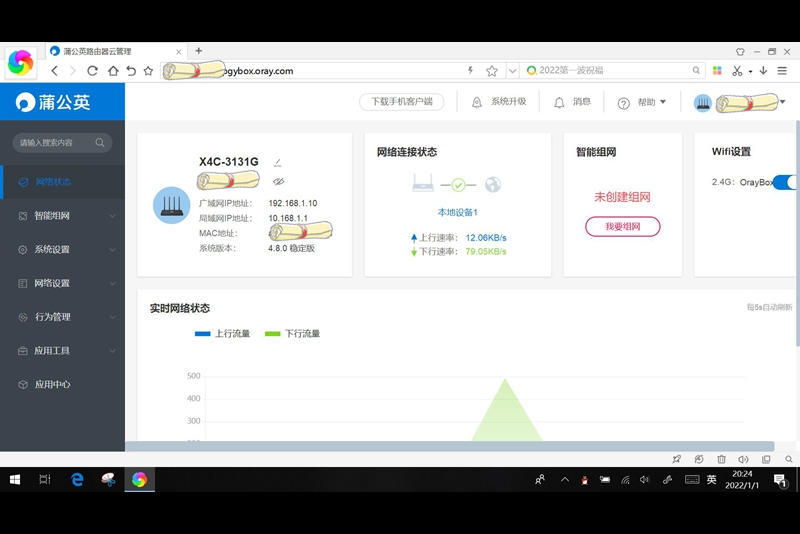Click 下载手机客户端 button
The image size is (800, 534).
pyautogui.click(x=402, y=101)
